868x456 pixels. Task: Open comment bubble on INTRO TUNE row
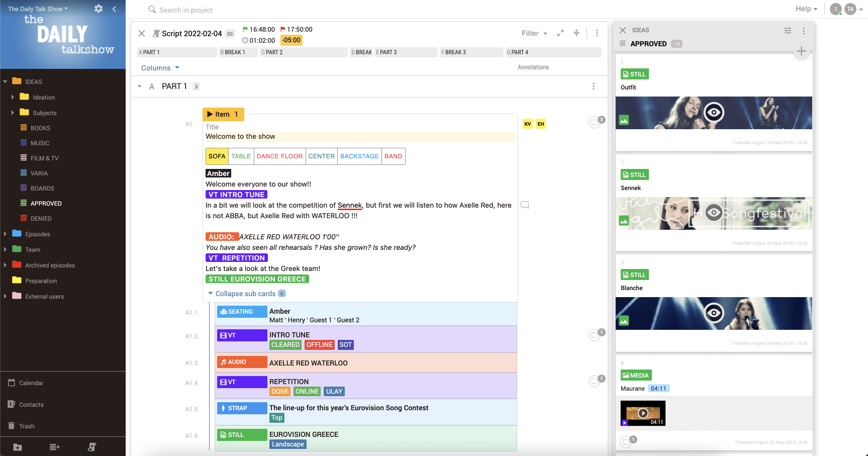[595, 335]
